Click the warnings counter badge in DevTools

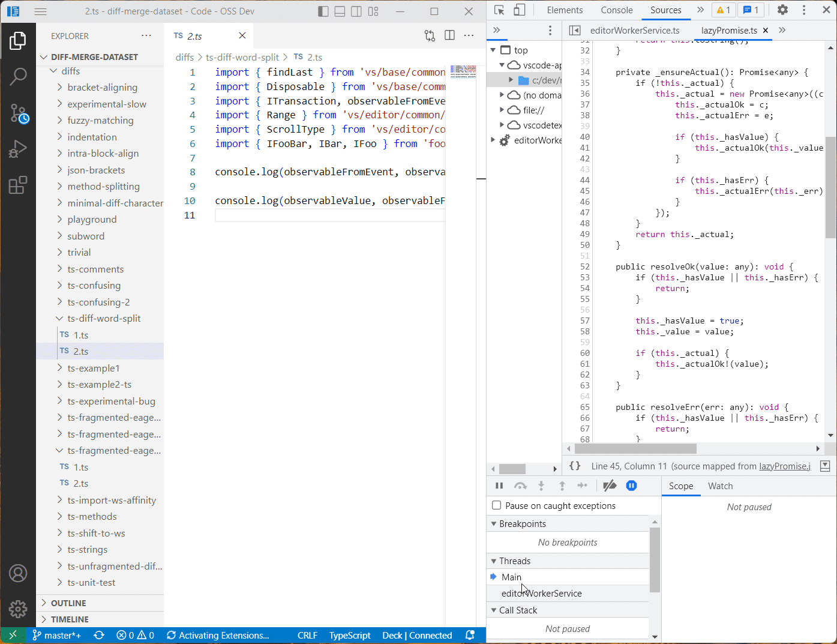click(724, 10)
